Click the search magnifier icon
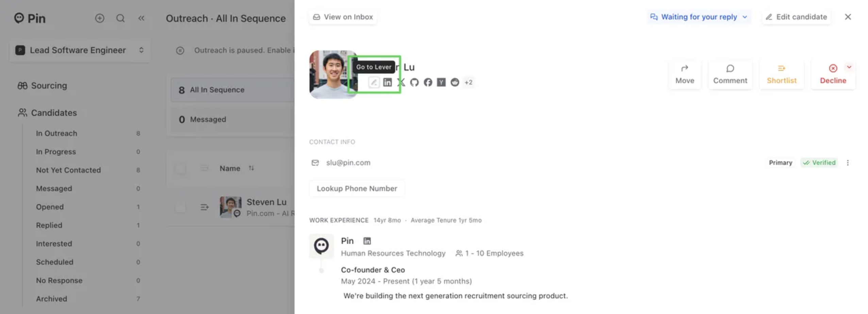Image resolution: width=868 pixels, height=314 pixels. click(x=120, y=18)
